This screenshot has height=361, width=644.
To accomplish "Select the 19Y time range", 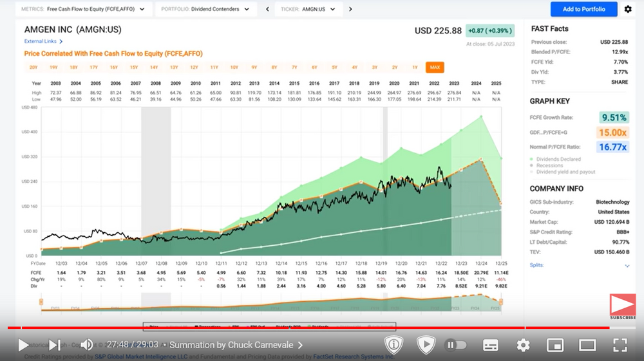I will [x=54, y=68].
